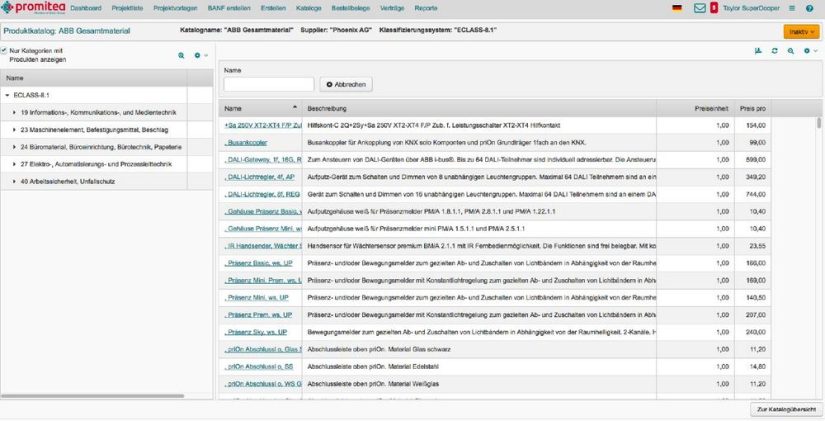Open the help question mark icon
825x421 pixels.
click(810, 8)
